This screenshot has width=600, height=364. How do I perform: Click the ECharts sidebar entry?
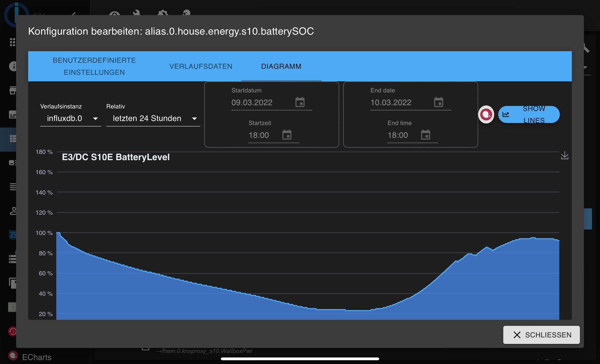click(37, 357)
